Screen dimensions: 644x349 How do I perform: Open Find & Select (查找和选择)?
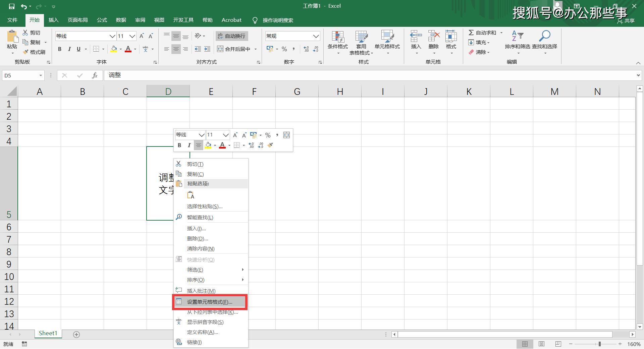tap(545, 43)
